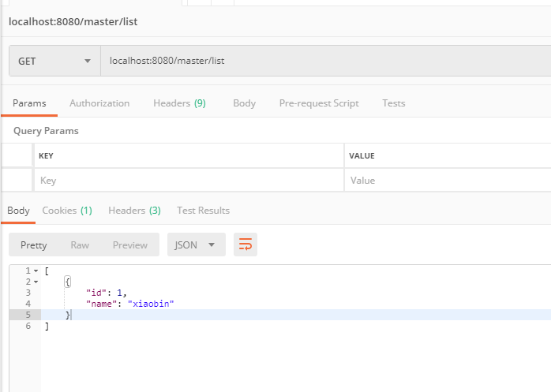Select the request Headers (9) tab
This screenshot has height=392, width=551.
179,103
